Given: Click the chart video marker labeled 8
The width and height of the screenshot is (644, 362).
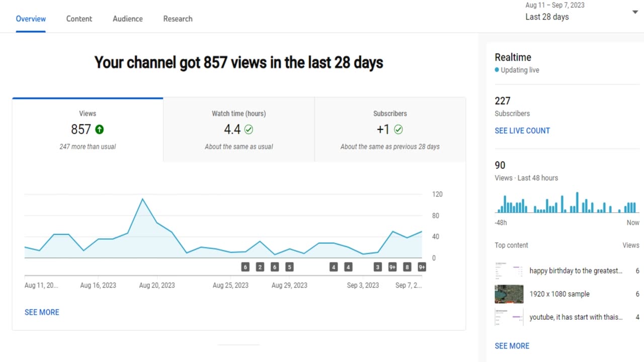Looking at the screenshot, I should pyautogui.click(x=407, y=267).
